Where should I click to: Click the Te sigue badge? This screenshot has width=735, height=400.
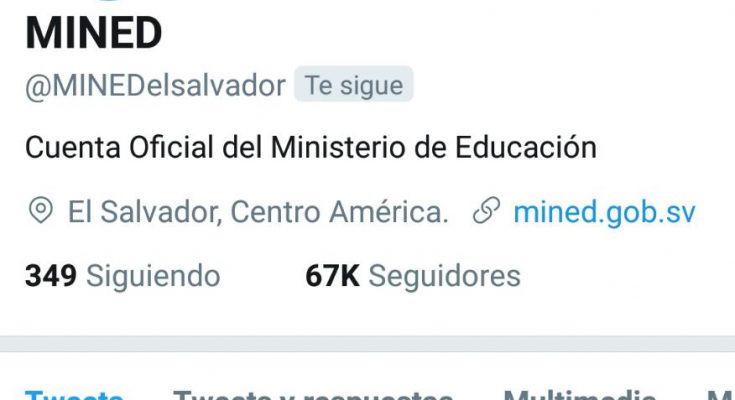353,85
